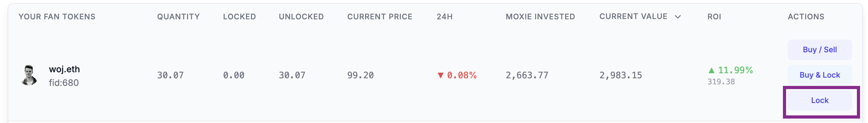Sort by Current Value column header

click(x=633, y=16)
